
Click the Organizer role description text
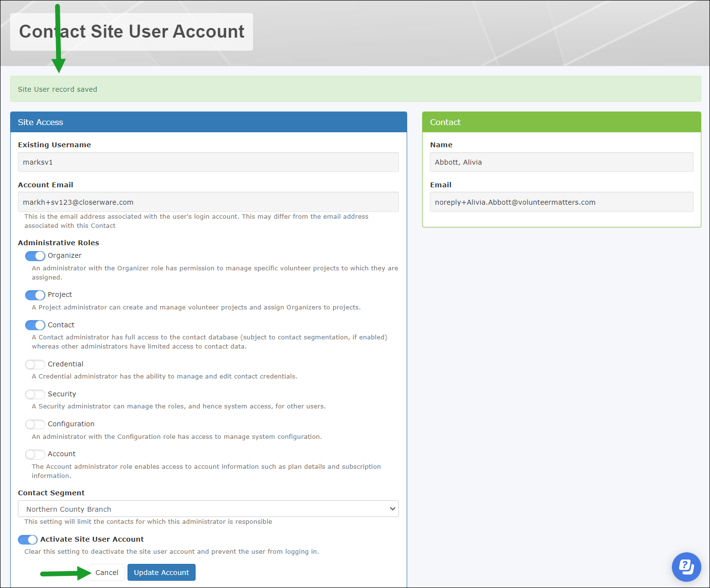coord(215,273)
